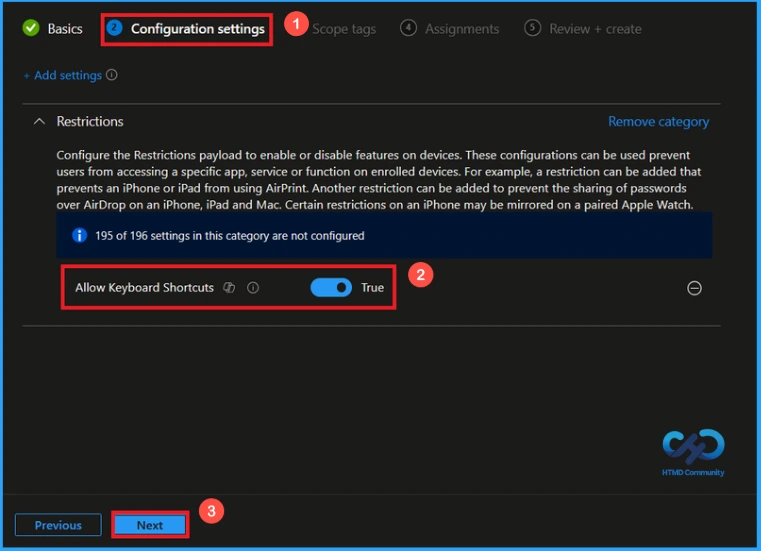Open the Scope tags step
The width and height of the screenshot is (761, 551).
[344, 29]
